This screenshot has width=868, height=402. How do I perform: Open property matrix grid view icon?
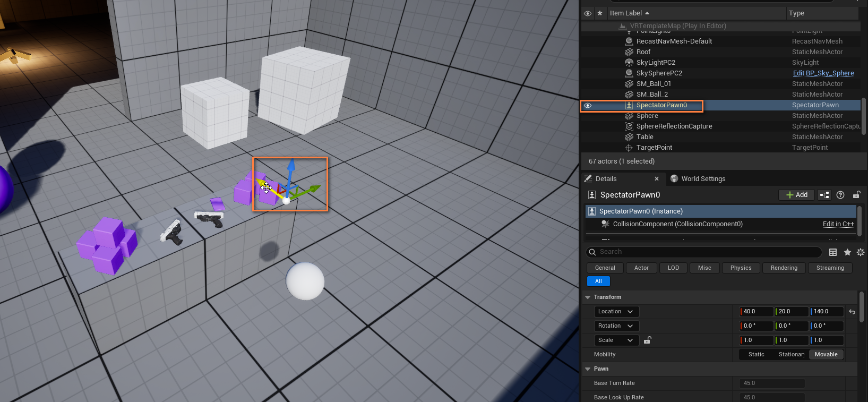833,252
